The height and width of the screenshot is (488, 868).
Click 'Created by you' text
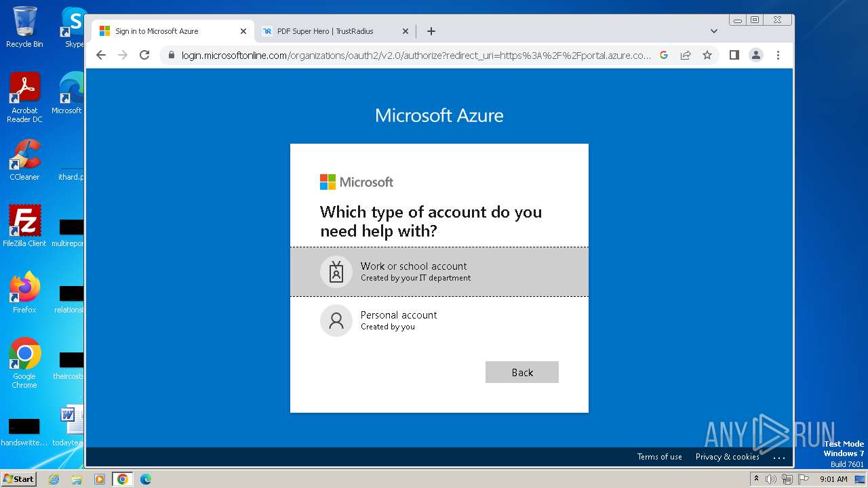[x=388, y=327]
